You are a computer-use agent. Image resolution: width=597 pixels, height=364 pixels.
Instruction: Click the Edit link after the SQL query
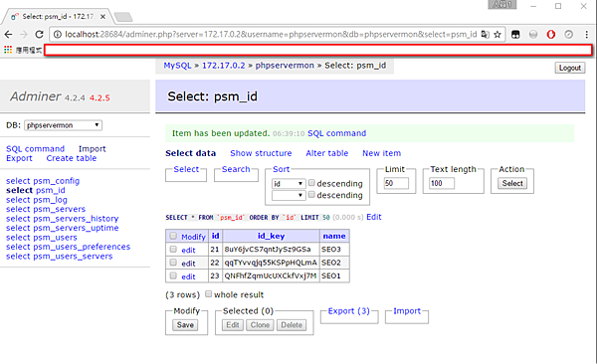pos(374,217)
